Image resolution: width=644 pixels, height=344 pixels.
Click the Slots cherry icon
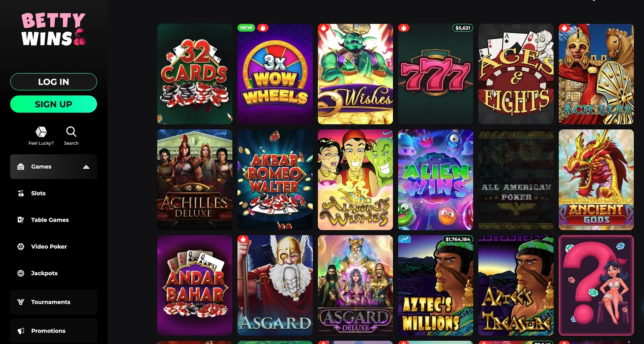(x=21, y=193)
